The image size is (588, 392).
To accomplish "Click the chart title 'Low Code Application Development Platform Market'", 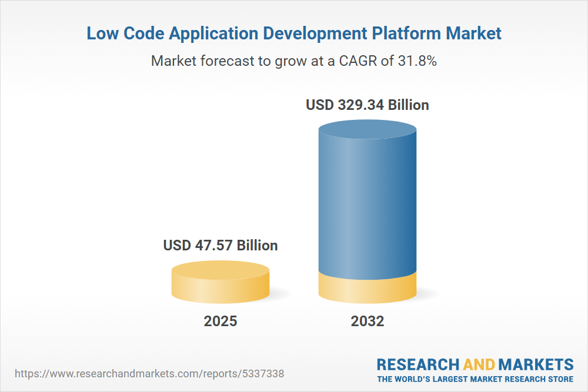I will pyautogui.click(x=294, y=33).
